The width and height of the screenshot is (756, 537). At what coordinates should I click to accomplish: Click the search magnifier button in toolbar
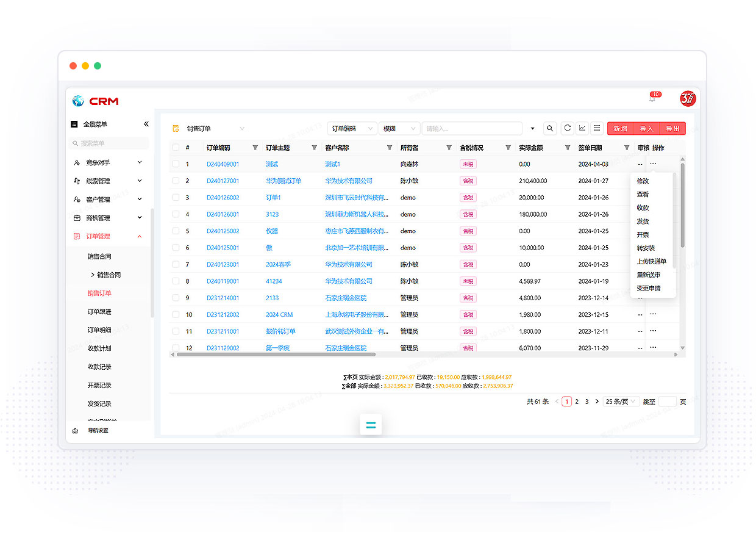pos(550,128)
